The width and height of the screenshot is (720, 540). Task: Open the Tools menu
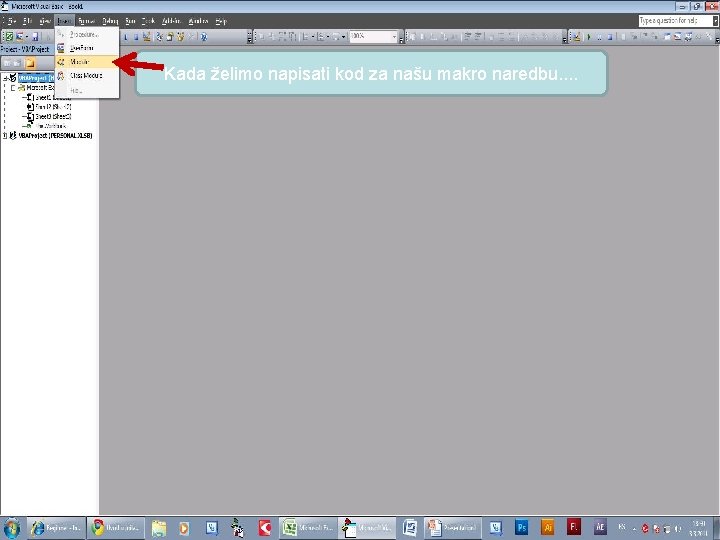[x=148, y=21]
